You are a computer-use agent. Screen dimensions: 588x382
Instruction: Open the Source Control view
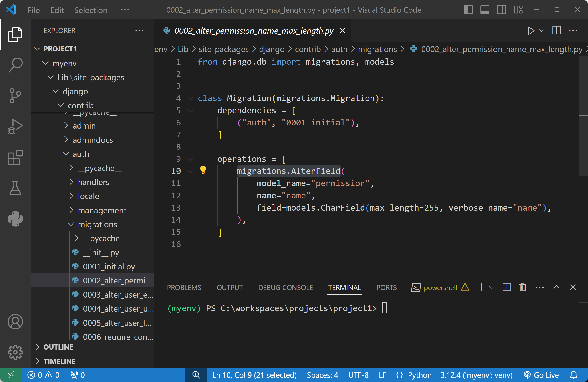click(x=15, y=96)
